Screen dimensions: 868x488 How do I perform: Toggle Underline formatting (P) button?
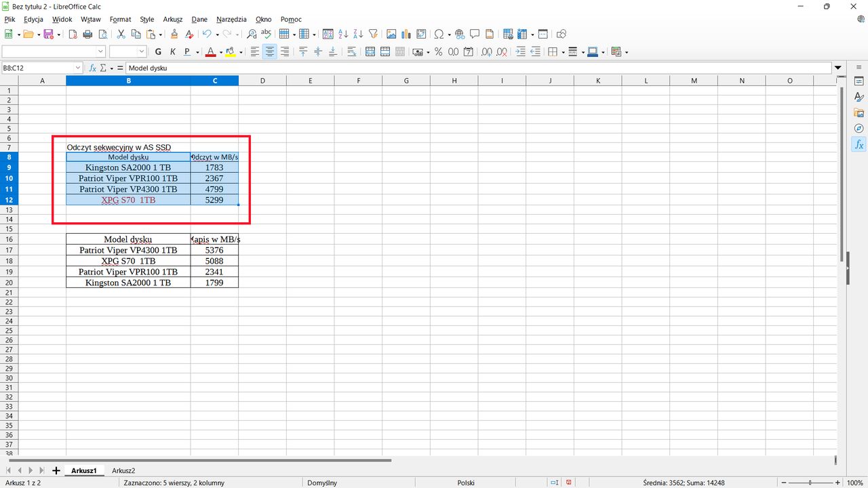tap(188, 52)
